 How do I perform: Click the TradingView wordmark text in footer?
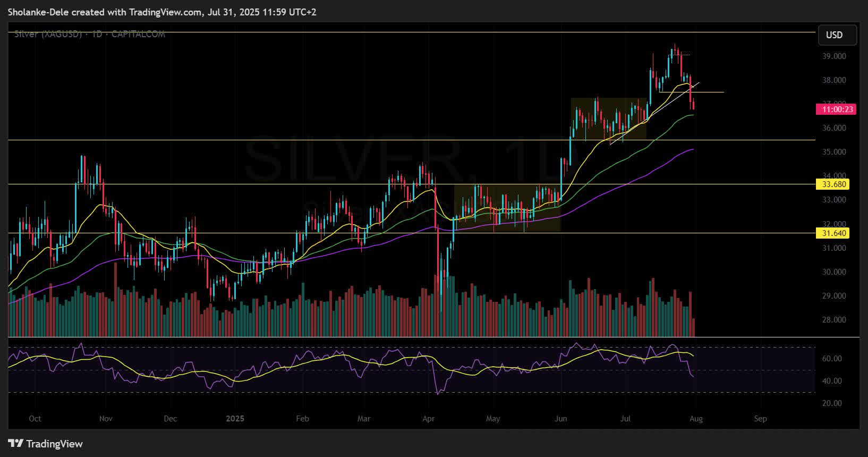pyautogui.click(x=54, y=444)
